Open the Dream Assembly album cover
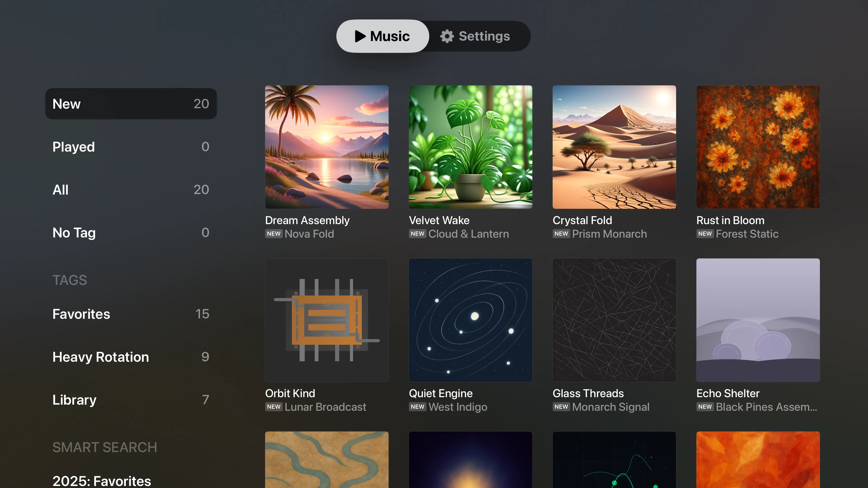The image size is (868, 488). (326, 147)
